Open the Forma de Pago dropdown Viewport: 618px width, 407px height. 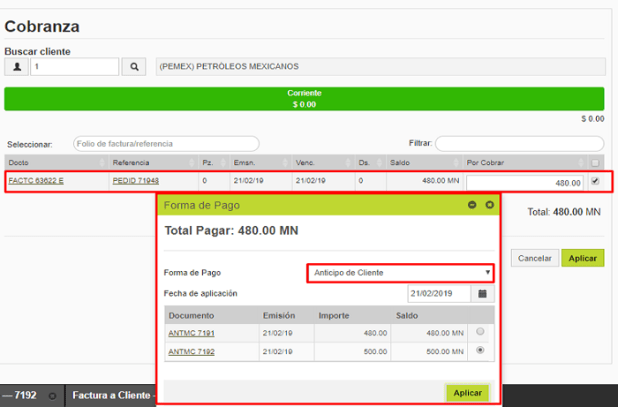tap(401, 272)
